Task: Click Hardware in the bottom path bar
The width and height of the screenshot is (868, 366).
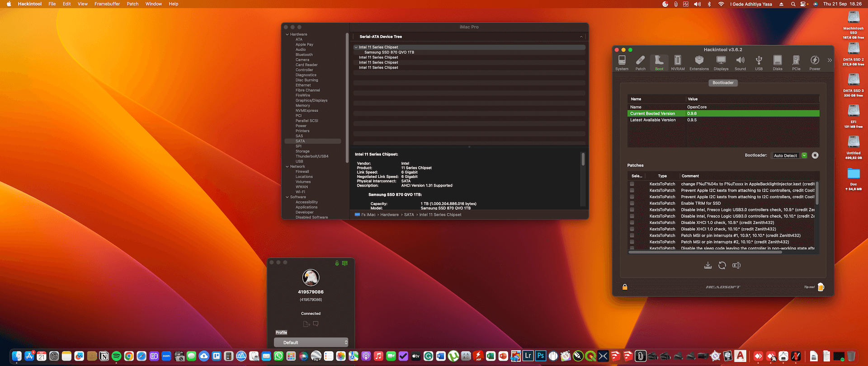Action: [389, 215]
